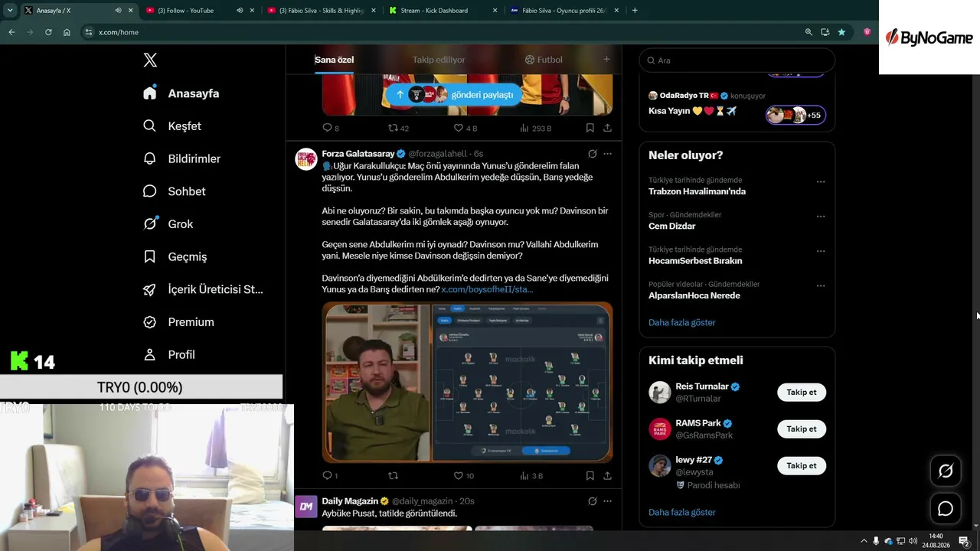This screenshot has height=551, width=980.
Task: Mute the Anasayfa / X browser tab
Action: pyautogui.click(x=118, y=11)
